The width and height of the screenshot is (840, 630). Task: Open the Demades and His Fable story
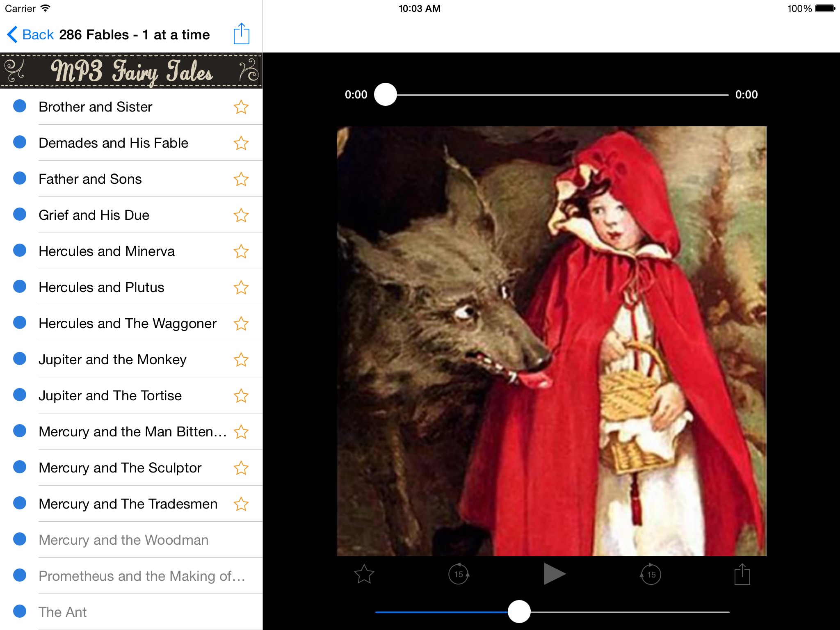(113, 143)
